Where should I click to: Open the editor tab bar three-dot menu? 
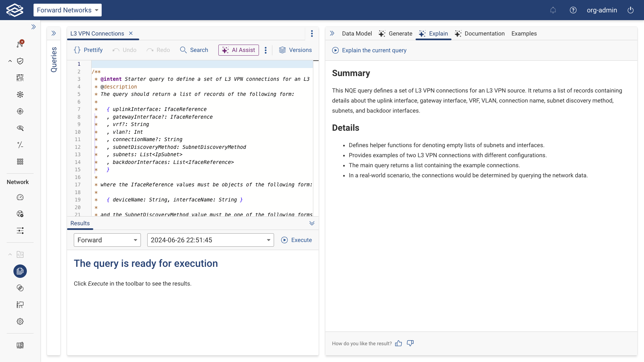312,34
